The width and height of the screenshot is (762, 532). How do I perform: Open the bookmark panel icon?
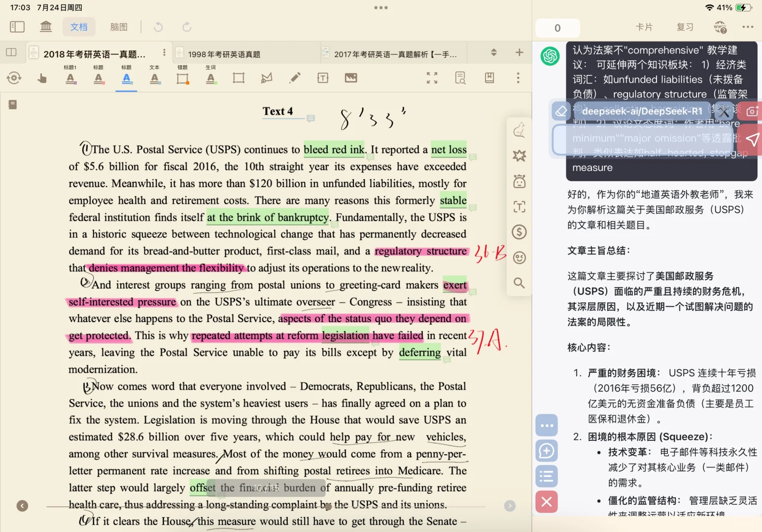pyautogui.click(x=489, y=78)
